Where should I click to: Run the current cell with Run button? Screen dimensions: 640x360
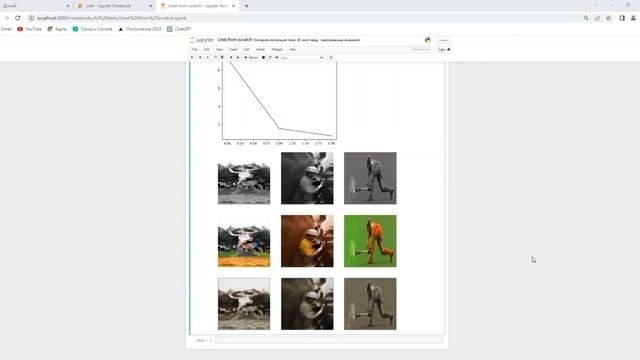point(251,58)
